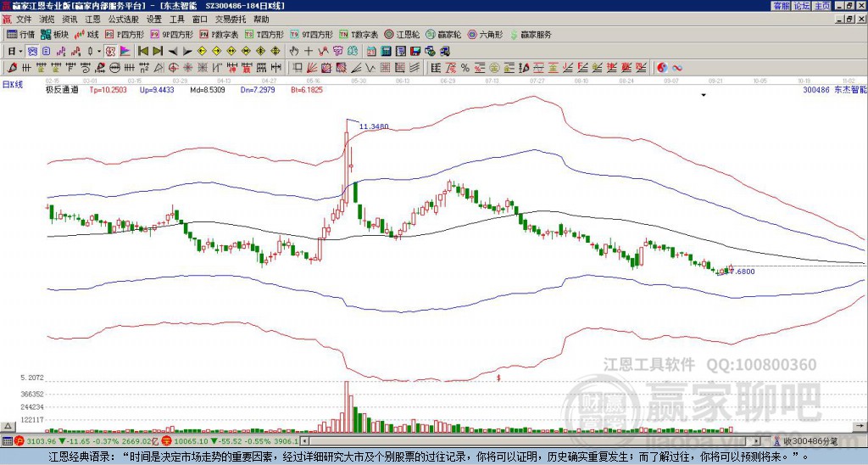The width and height of the screenshot is (868, 465).
Task: Open the 文件 menu
Action: tap(24, 20)
